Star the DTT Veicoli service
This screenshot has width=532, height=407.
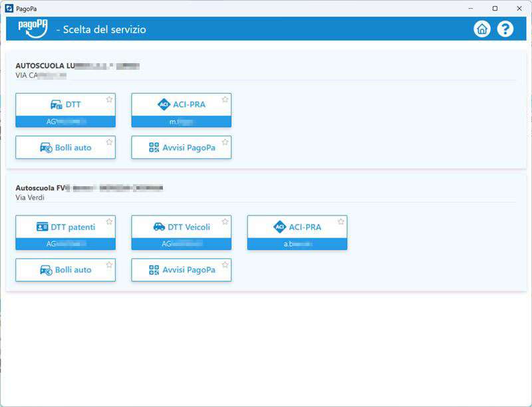(225, 222)
